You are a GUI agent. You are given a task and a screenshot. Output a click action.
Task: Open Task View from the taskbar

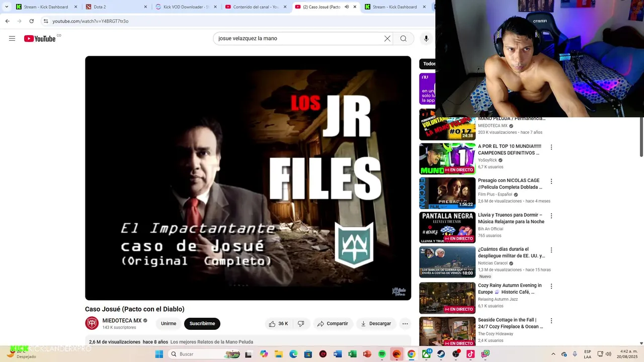[248, 354]
